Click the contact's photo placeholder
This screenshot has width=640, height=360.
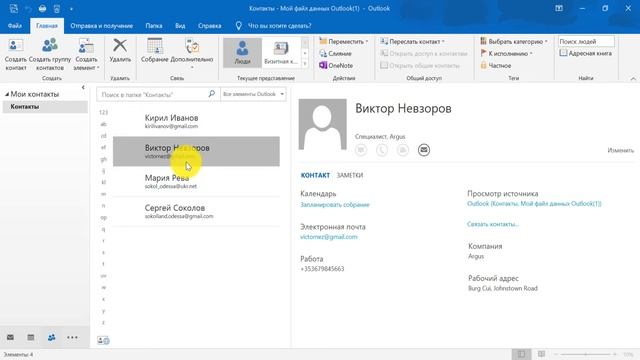322,124
